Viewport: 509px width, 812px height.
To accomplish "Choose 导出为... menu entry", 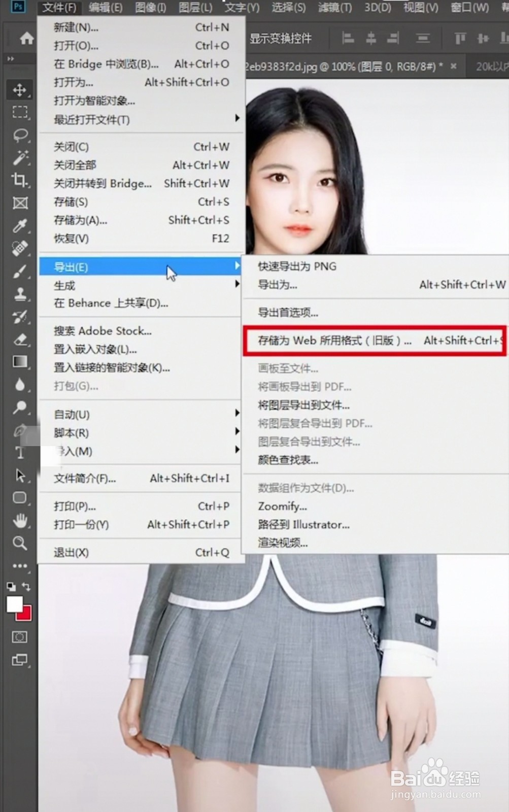I will [376, 284].
